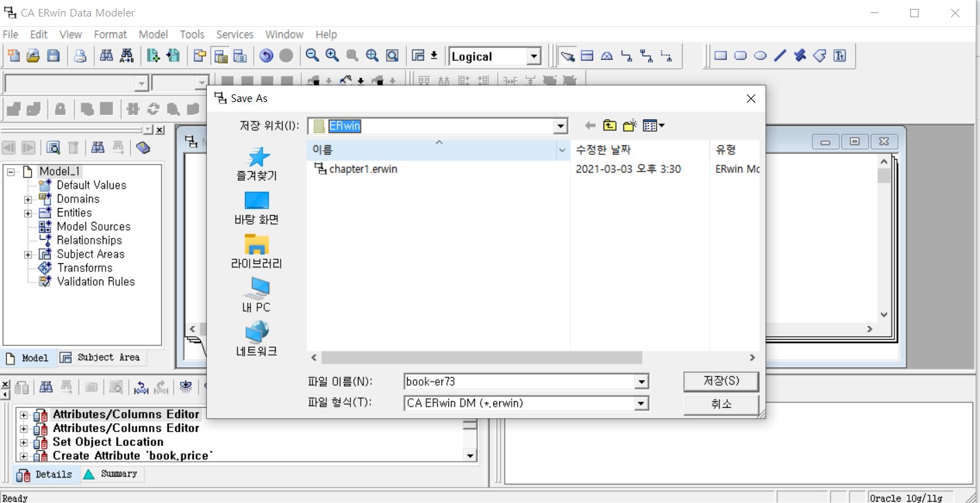Click Create New Folder icon in Save As
This screenshot has height=503, width=980.
630,125
